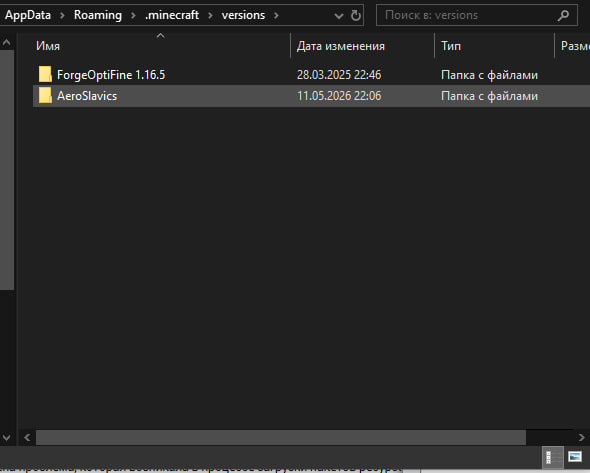Screen dimensions: 590x473
Task: Click the search magnifier icon
Action: click(x=563, y=15)
